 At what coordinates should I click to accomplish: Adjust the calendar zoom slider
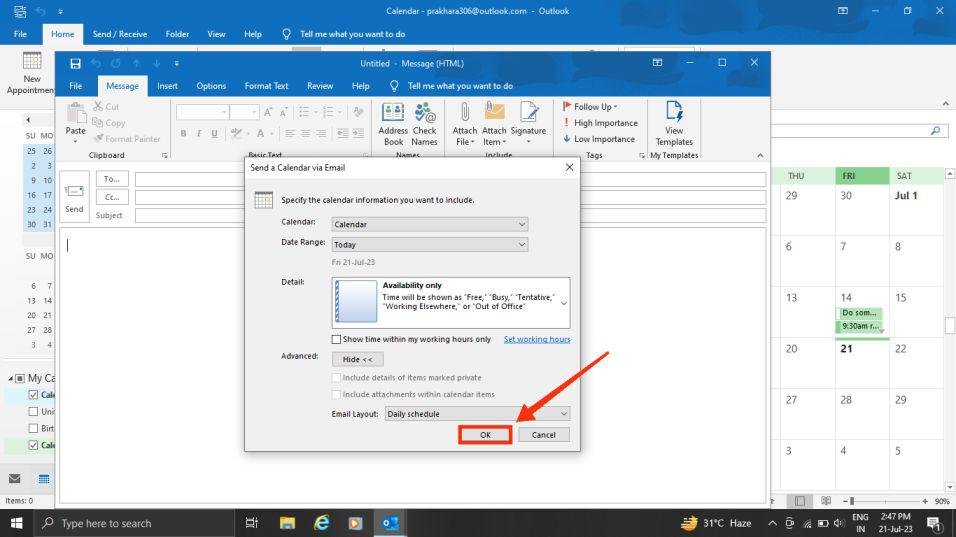tap(852, 501)
